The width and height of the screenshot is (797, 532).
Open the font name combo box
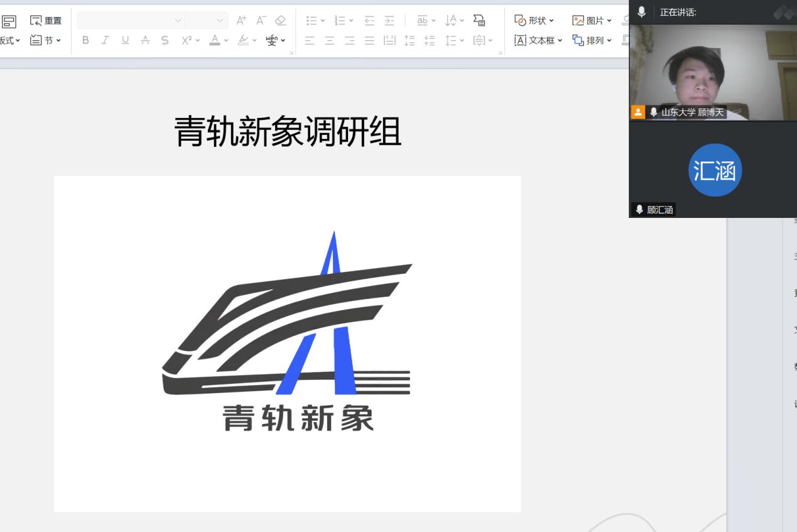130,21
